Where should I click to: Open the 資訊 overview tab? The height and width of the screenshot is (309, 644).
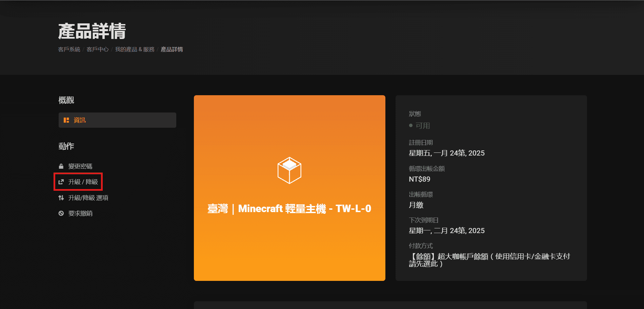(x=117, y=120)
